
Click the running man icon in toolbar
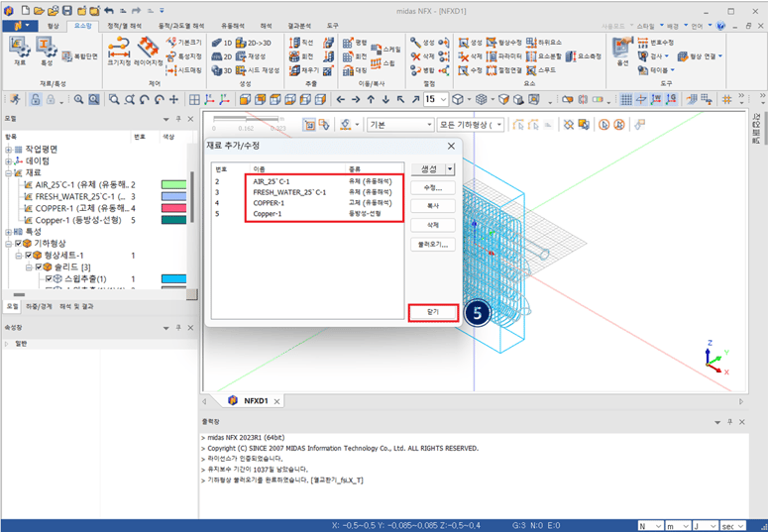coord(15,99)
